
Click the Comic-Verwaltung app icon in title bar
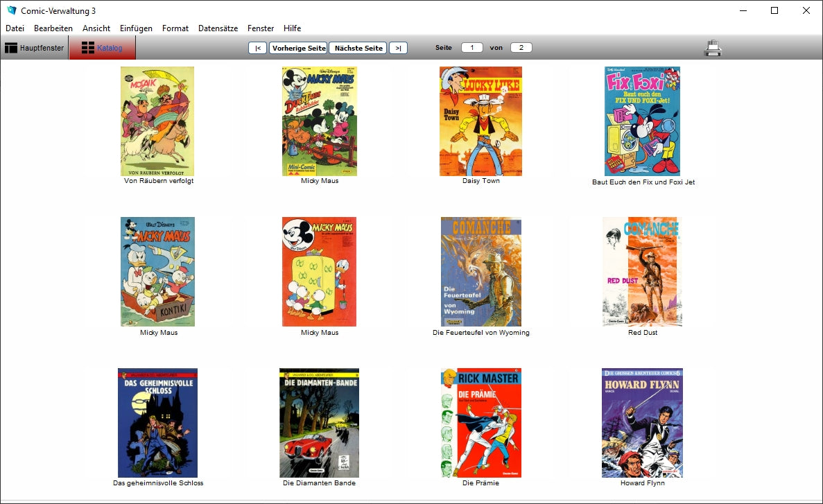tap(11, 10)
